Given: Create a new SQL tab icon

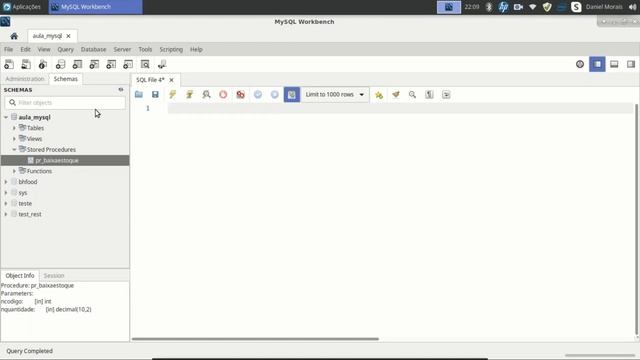Looking at the screenshot, I should pyautogui.click(x=9, y=64).
